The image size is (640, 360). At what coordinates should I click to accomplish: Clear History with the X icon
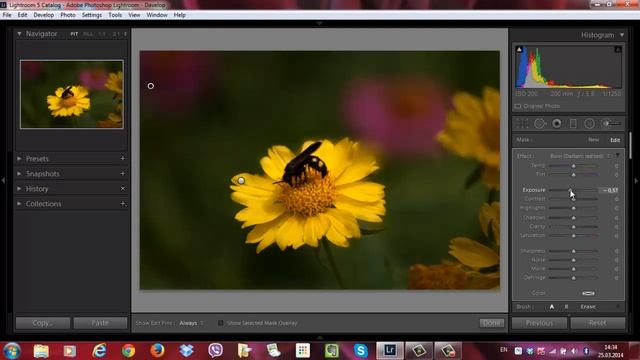tap(122, 189)
